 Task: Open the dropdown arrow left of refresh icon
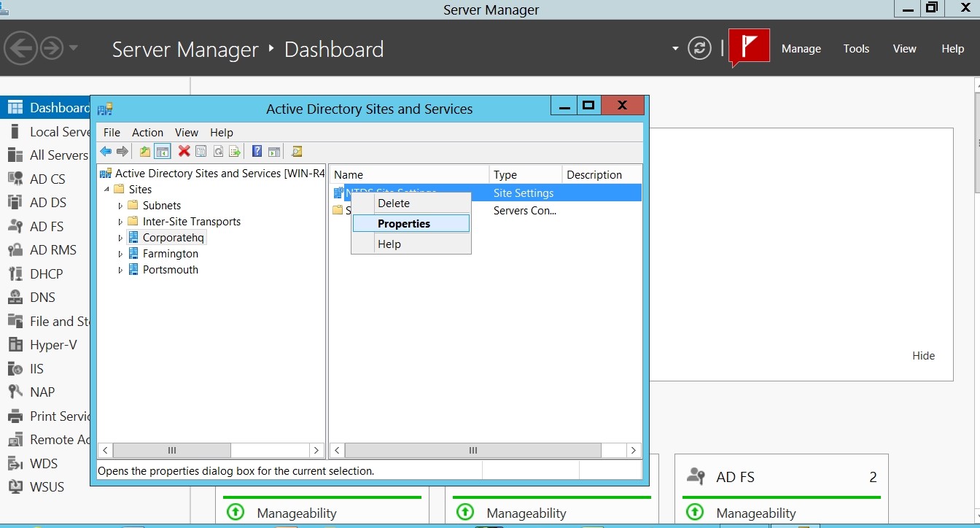point(675,49)
